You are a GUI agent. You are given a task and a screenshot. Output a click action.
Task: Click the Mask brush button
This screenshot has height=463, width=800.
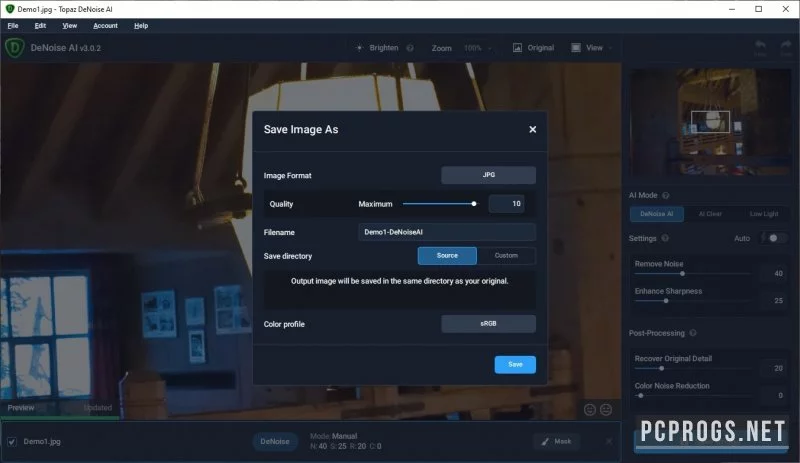point(556,442)
